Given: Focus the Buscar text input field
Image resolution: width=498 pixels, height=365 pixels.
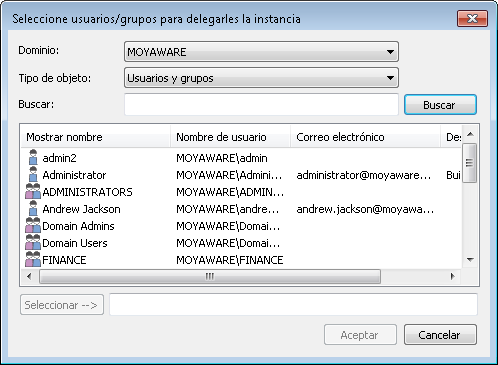Looking at the screenshot, I should coord(261,105).
